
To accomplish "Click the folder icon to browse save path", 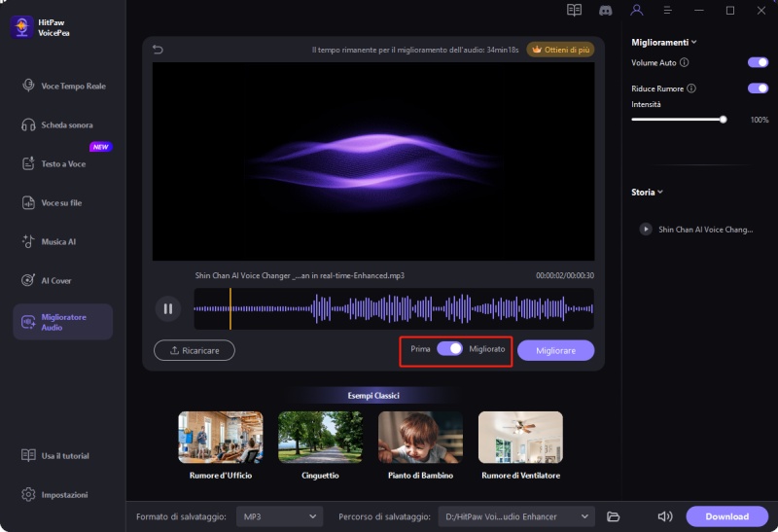I will [x=613, y=516].
